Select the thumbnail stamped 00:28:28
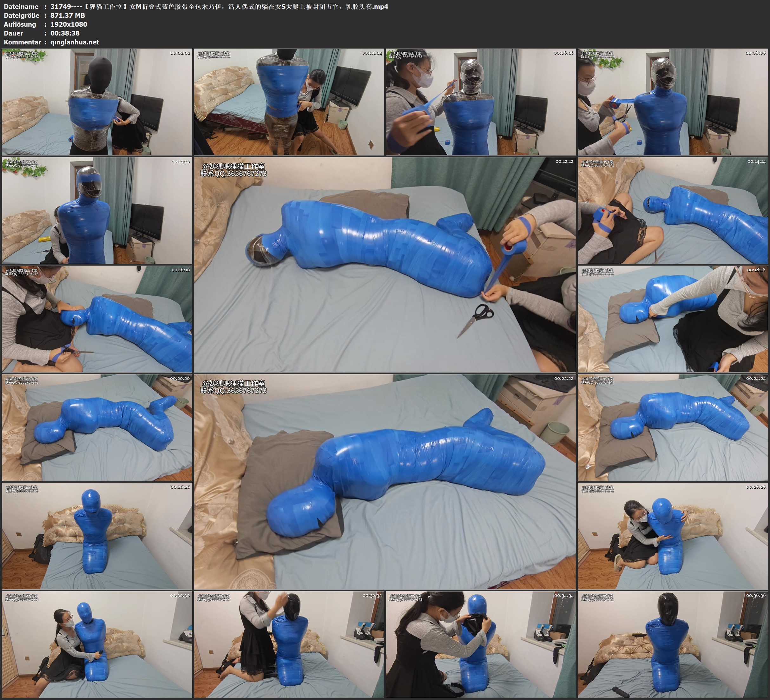Image resolution: width=770 pixels, height=700 pixels. point(673,536)
